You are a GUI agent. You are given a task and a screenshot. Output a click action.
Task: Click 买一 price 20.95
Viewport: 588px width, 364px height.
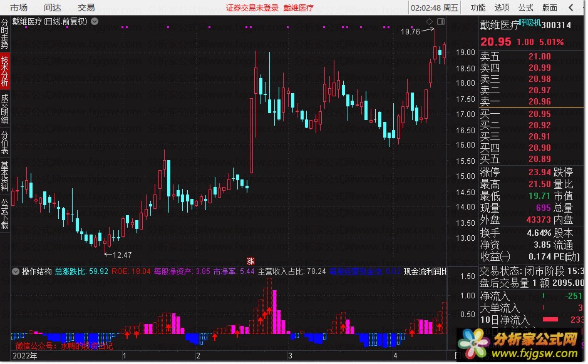pyautogui.click(x=540, y=114)
